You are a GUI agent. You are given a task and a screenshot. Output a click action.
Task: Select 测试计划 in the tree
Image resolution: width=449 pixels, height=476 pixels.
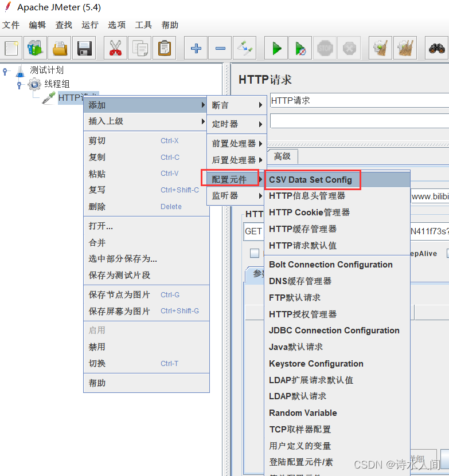[47, 70]
